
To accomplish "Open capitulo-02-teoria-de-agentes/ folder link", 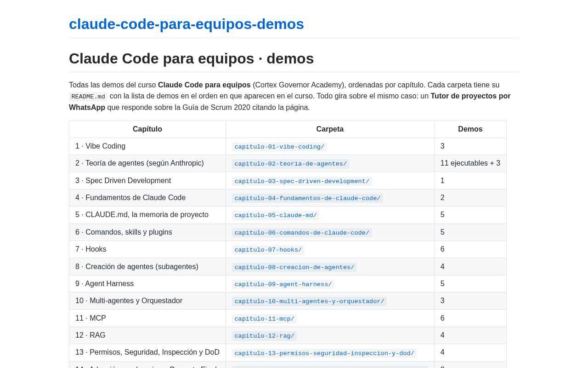I will [291, 164].
